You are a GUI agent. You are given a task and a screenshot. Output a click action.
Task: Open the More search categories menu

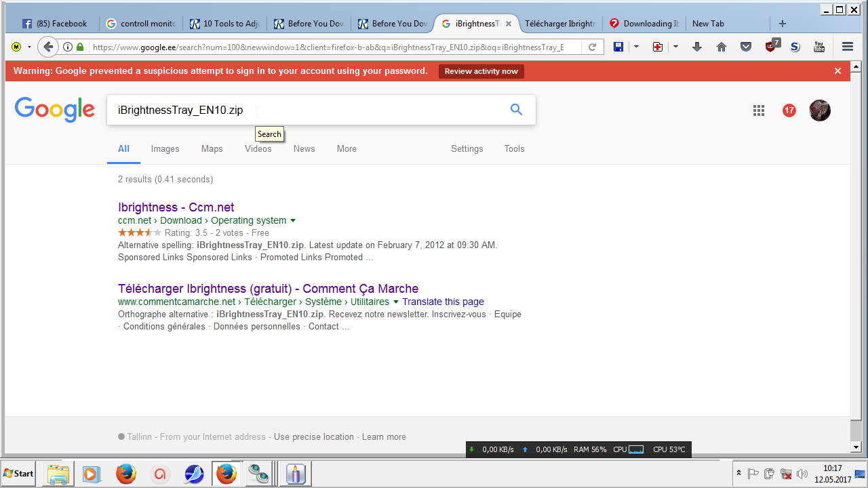(347, 148)
